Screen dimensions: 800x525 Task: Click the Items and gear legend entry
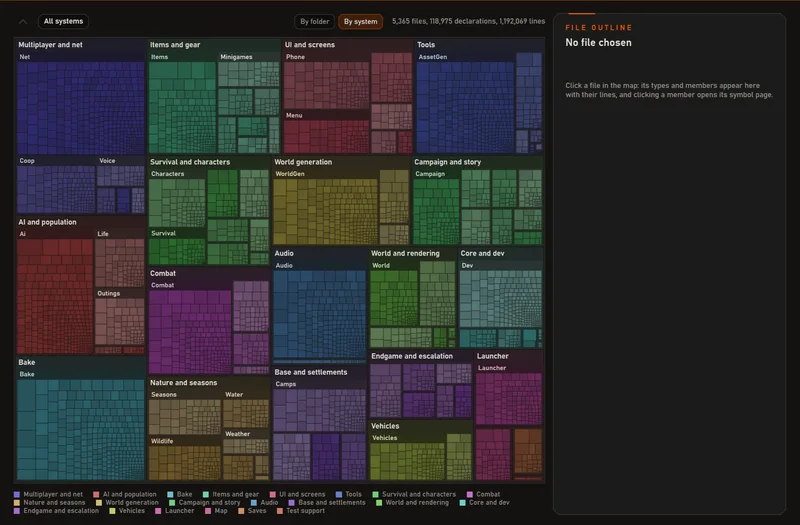[231, 494]
